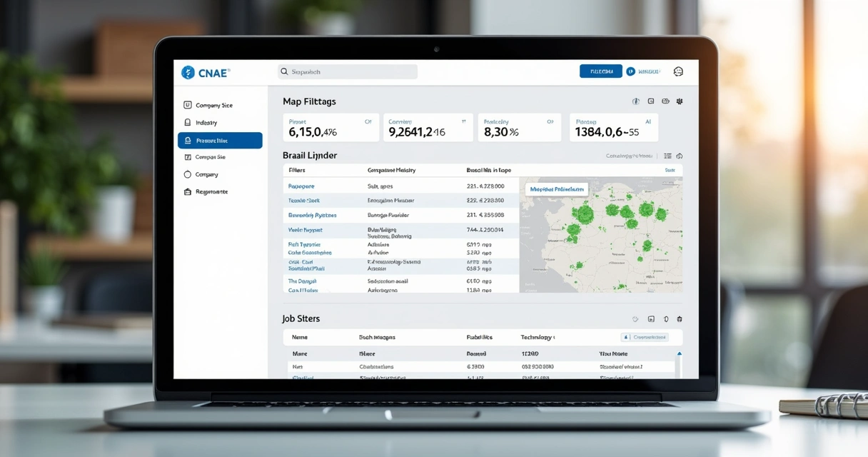This screenshot has height=457, width=868.
Task: Open the white label popup on the map
Action: [556, 189]
